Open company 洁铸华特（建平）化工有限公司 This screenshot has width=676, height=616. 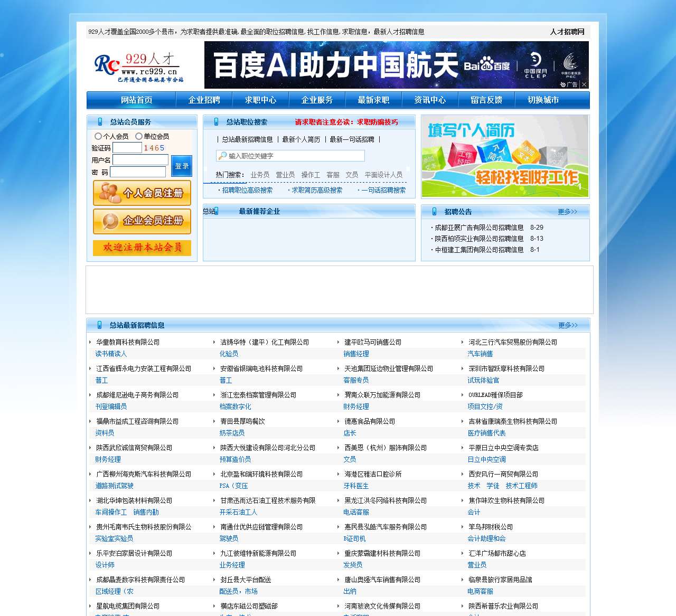click(265, 342)
